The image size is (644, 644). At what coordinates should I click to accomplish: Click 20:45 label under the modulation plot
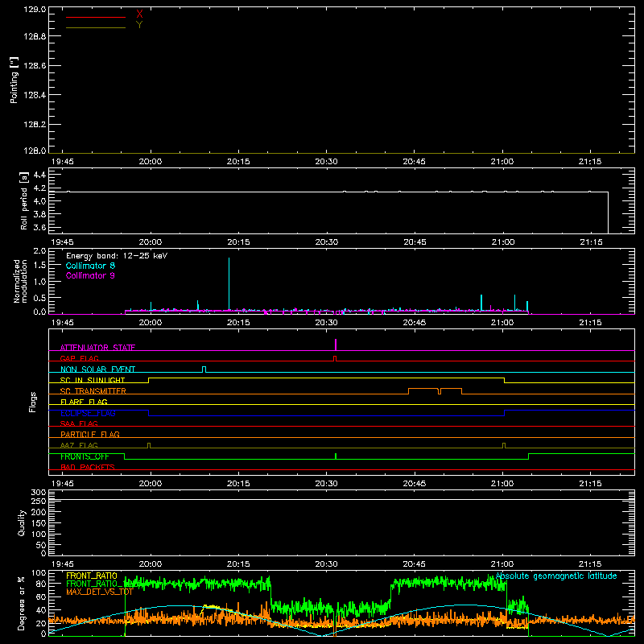click(x=415, y=323)
